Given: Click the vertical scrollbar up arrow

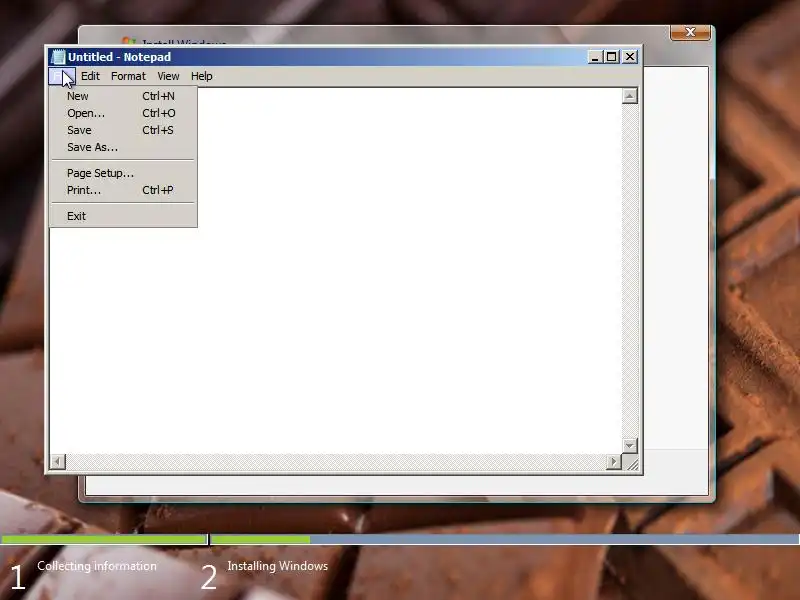Looking at the screenshot, I should (630, 96).
